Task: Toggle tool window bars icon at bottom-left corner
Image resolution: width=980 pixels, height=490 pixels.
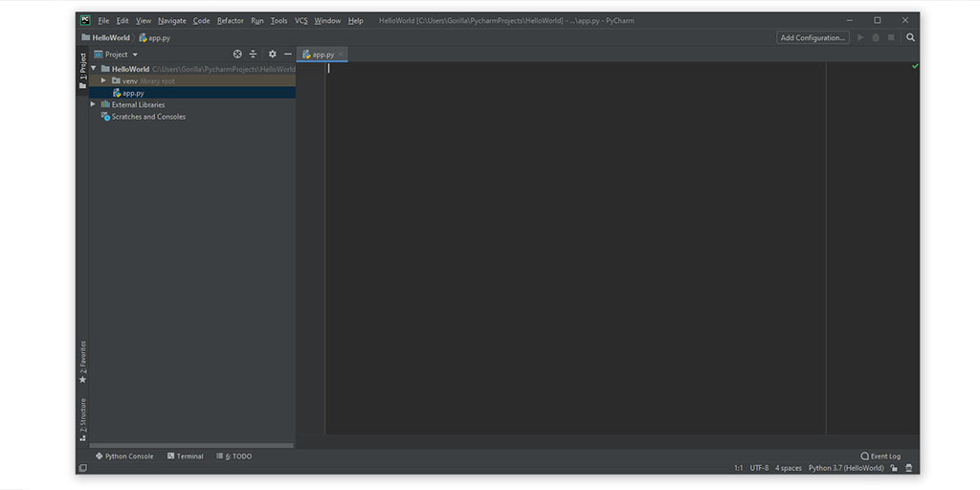Action: click(82, 468)
